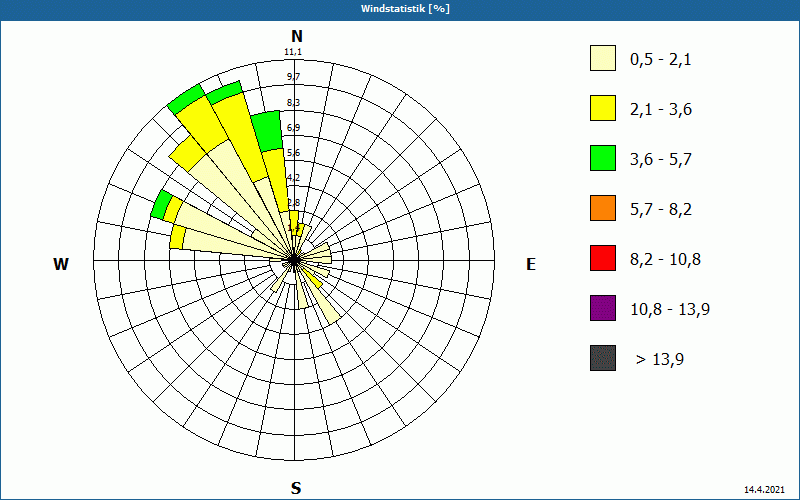The width and height of the screenshot is (800, 500).
Task: Click the '2,1 - 3,6' legend label
Action: 661,110
